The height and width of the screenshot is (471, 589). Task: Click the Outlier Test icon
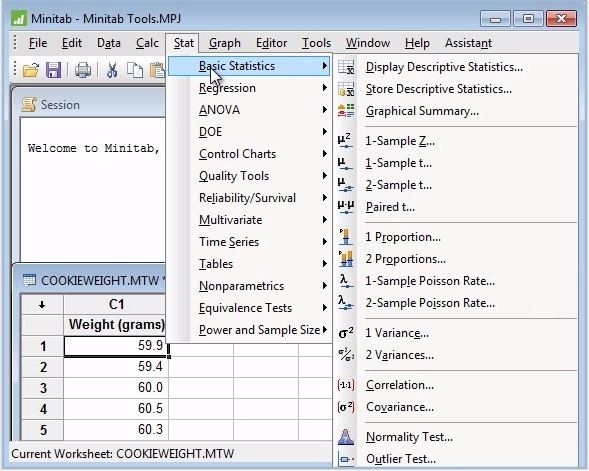click(x=346, y=459)
